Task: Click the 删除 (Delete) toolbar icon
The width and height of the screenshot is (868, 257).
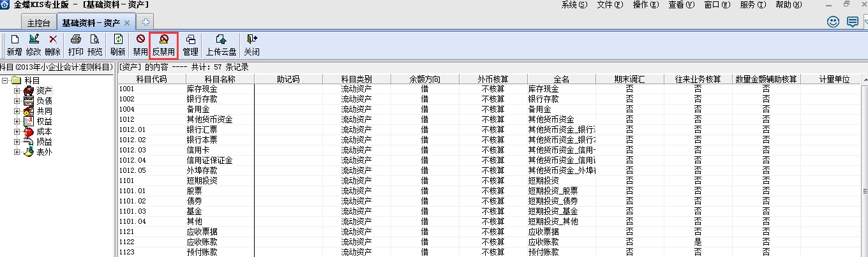Action: (53, 45)
